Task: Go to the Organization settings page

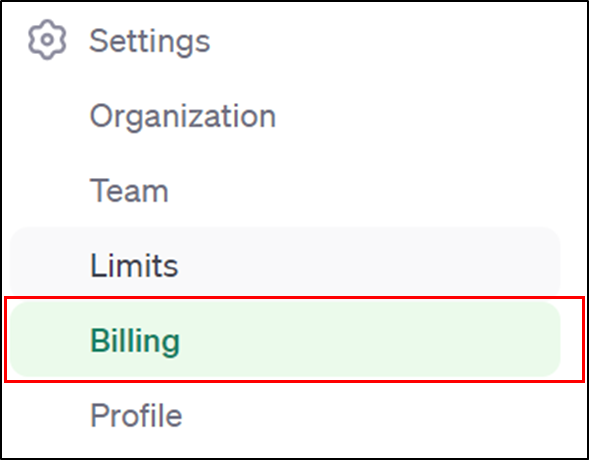Action: (183, 116)
